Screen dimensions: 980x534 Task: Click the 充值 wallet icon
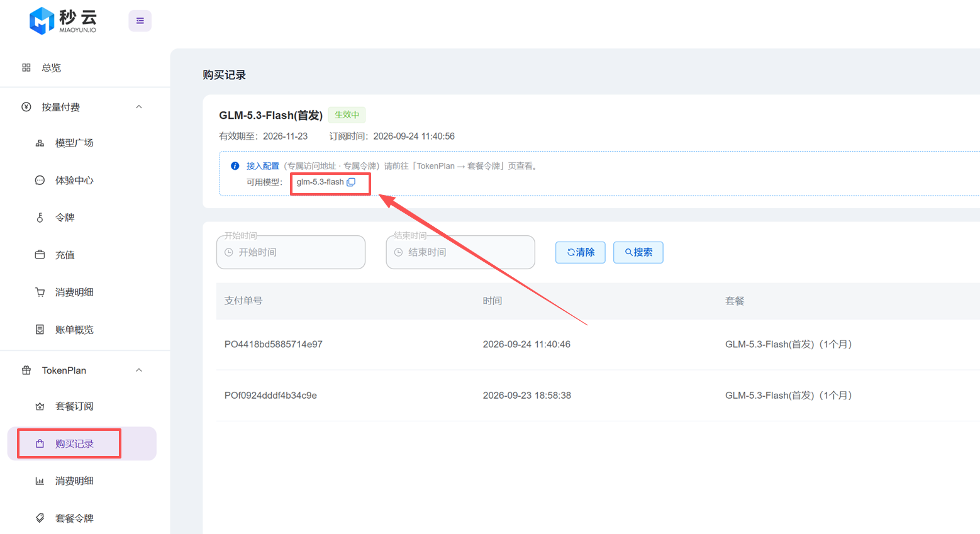[40, 255]
